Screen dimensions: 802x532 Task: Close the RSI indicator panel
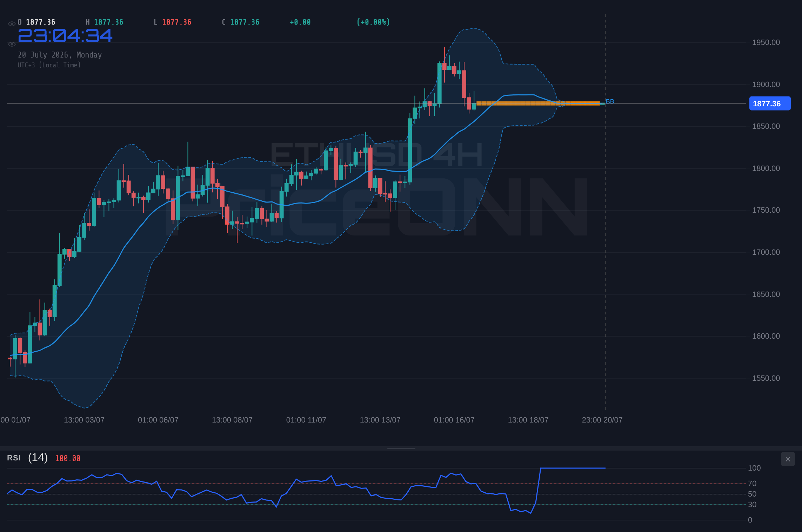(x=788, y=459)
